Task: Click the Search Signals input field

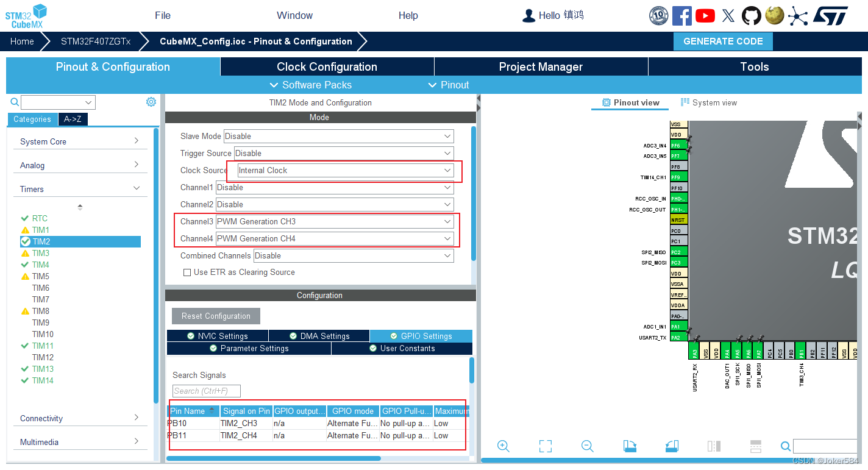Action: pyautogui.click(x=207, y=391)
